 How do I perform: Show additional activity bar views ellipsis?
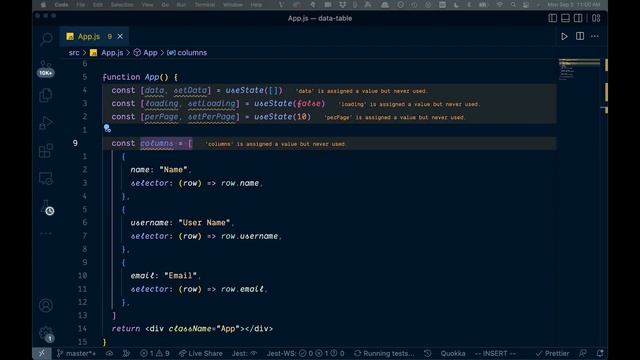46,233
